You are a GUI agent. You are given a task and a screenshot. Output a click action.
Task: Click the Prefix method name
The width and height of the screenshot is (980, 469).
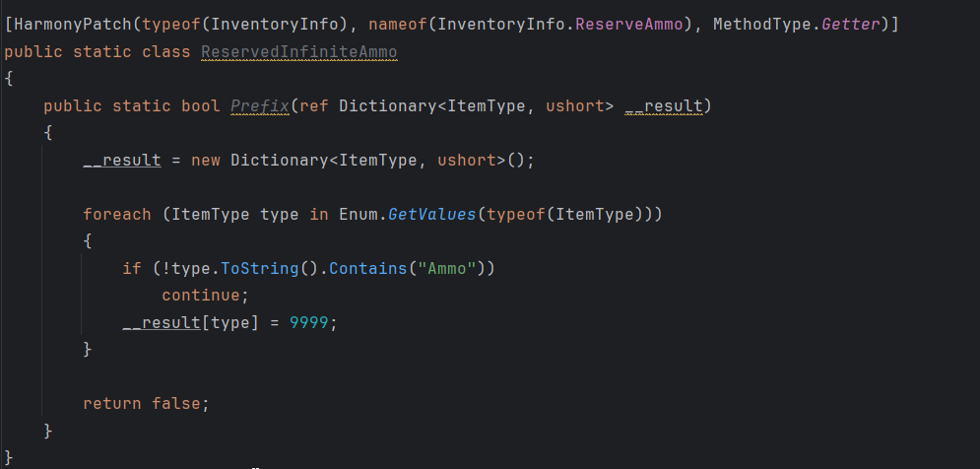tap(259, 105)
